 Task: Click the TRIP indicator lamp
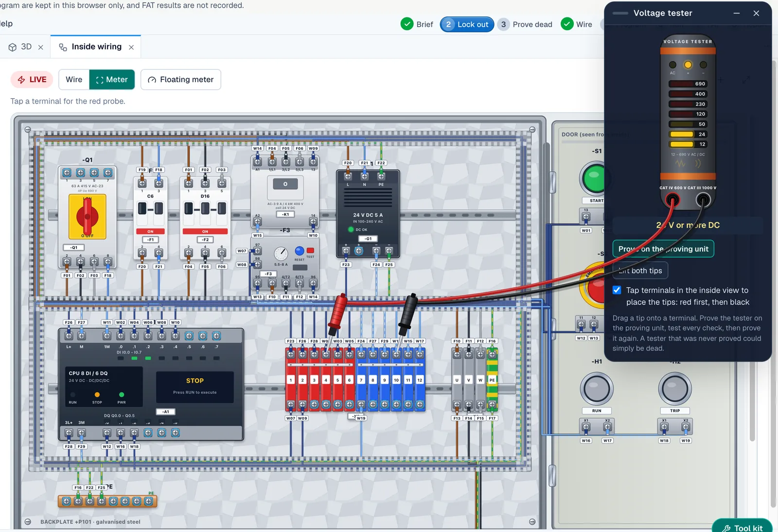tap(675, 389)
